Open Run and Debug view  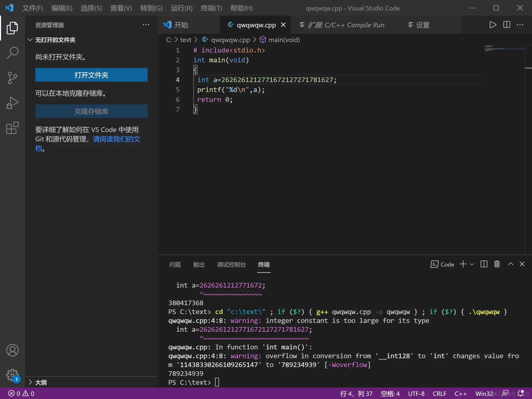pyautogui.click(x=12, y=103)
